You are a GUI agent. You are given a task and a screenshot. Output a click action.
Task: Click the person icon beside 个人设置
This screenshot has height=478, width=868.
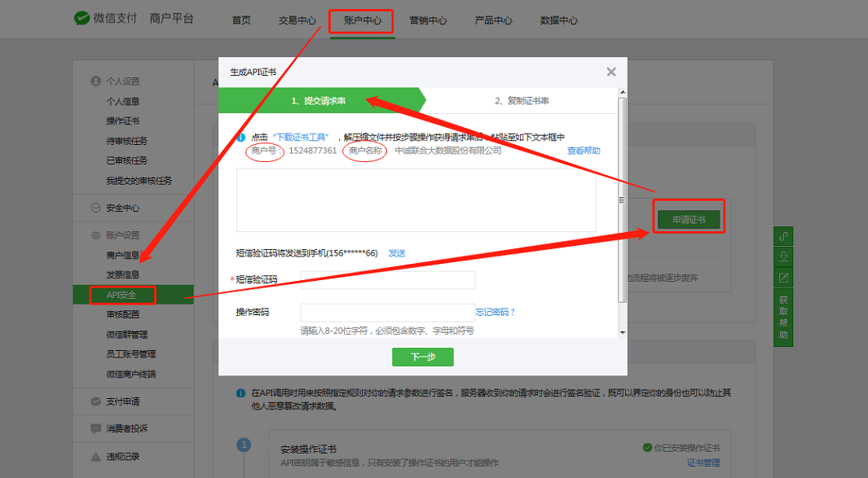click(95, 81)
